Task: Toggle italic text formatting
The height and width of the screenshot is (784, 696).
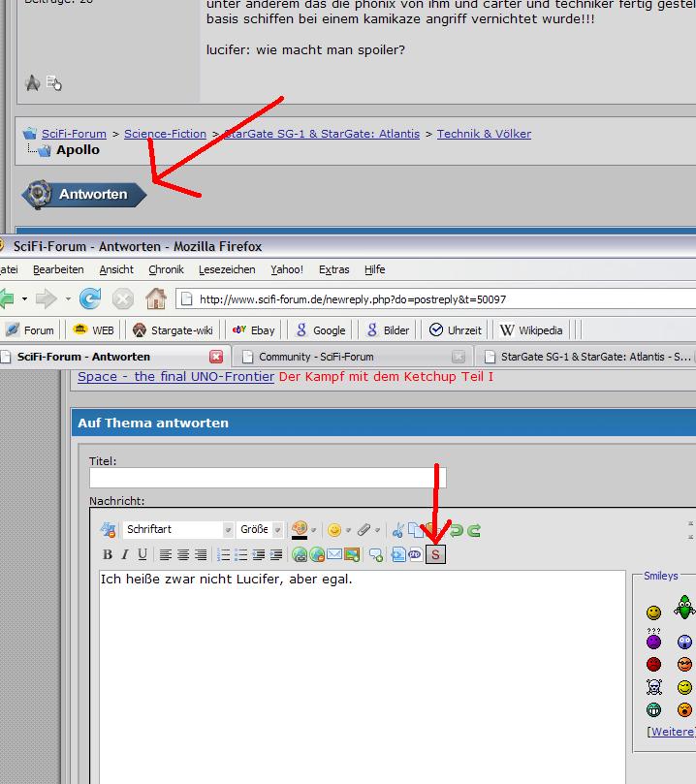Action: 125,555
